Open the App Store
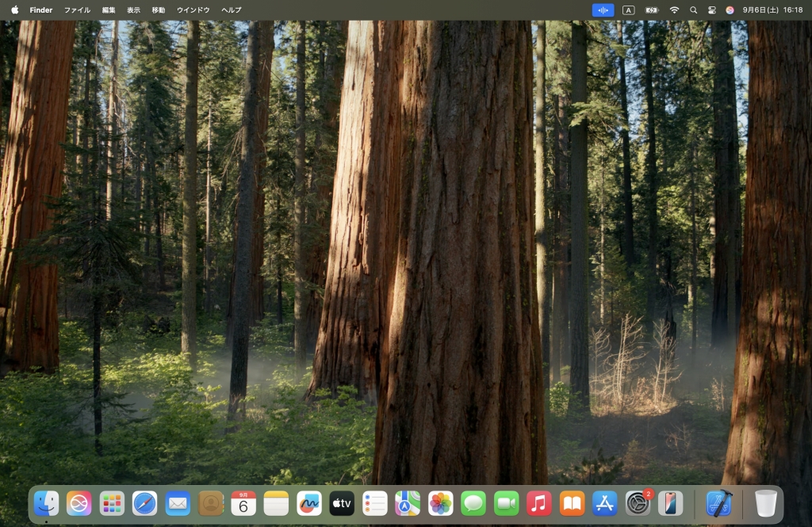Screen dimensions: 812x527 click(x=605, y=503)
